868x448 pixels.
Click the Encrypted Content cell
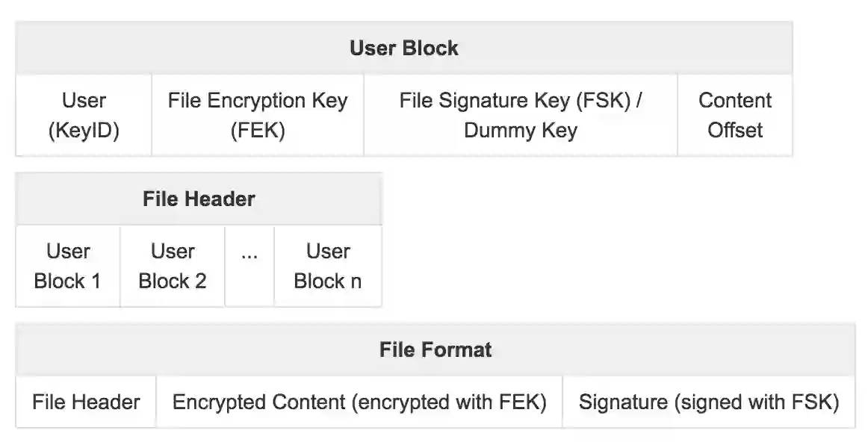359,402
